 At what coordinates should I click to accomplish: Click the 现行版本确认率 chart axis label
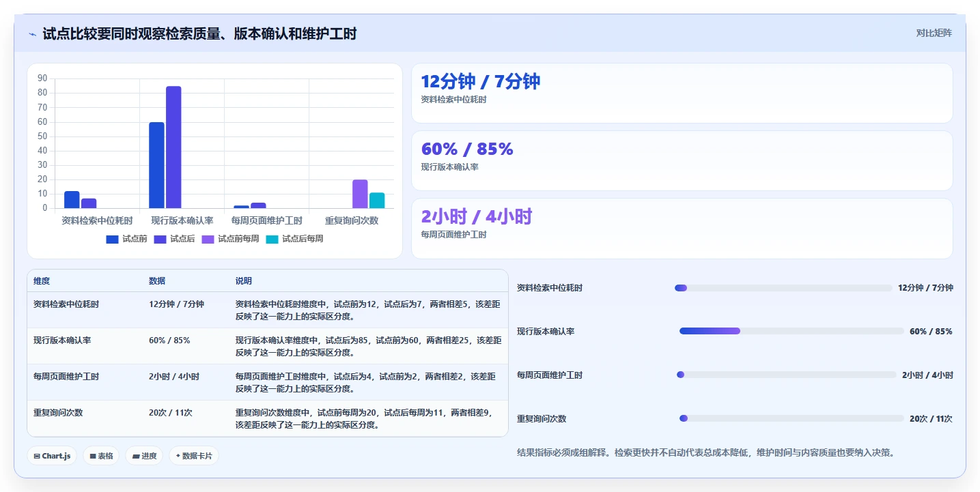[x=182, y=220]
